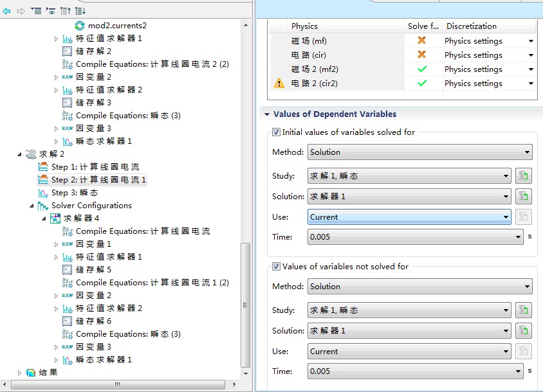Click the move up icon in tree toolbar
The width and height of the screenshot is (543, 392).
click(x=66, y=11)
